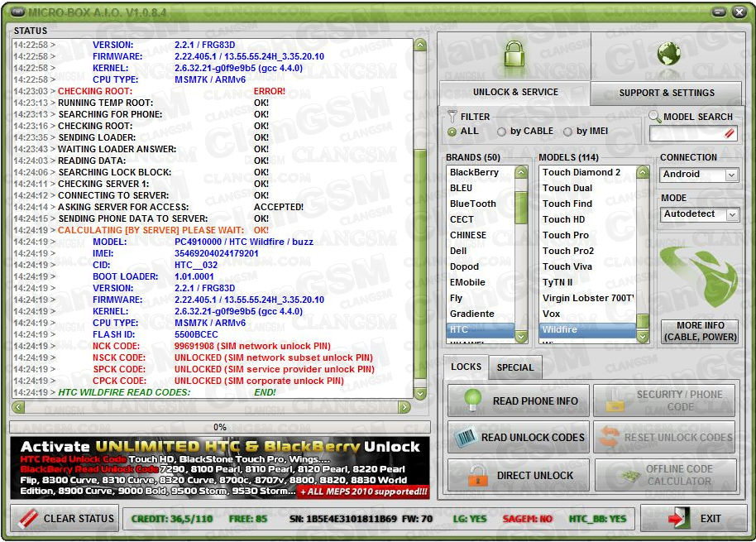Screen dimensions: 756x542
Task: Click the CREDIT: 36,5/110 status entry
Action: point(172,520)
